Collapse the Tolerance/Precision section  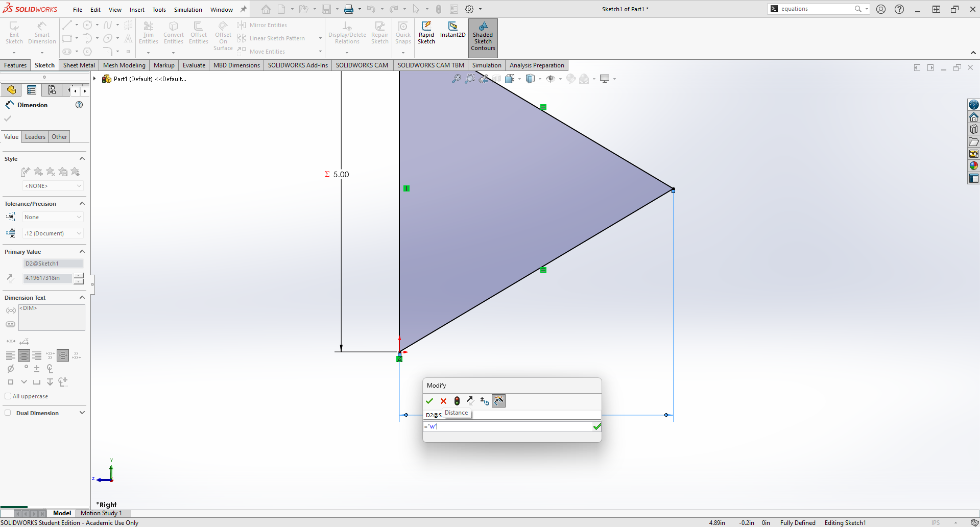pyautogui.click(x=82, y=204)
